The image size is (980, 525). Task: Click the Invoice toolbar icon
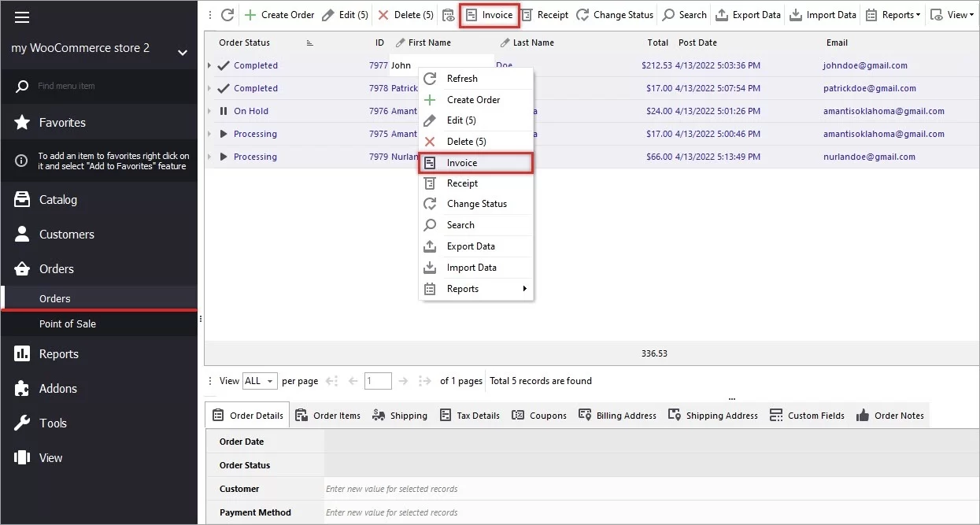488,14
